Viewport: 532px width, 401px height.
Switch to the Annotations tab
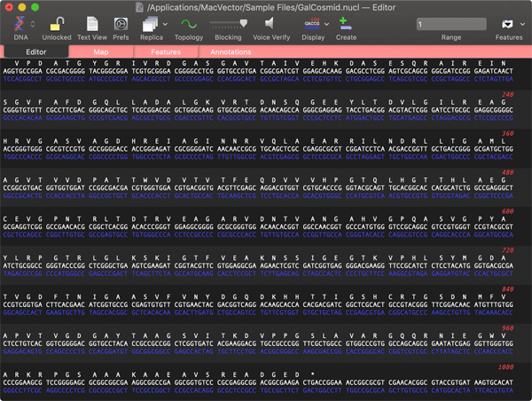[x=231, y=52]
